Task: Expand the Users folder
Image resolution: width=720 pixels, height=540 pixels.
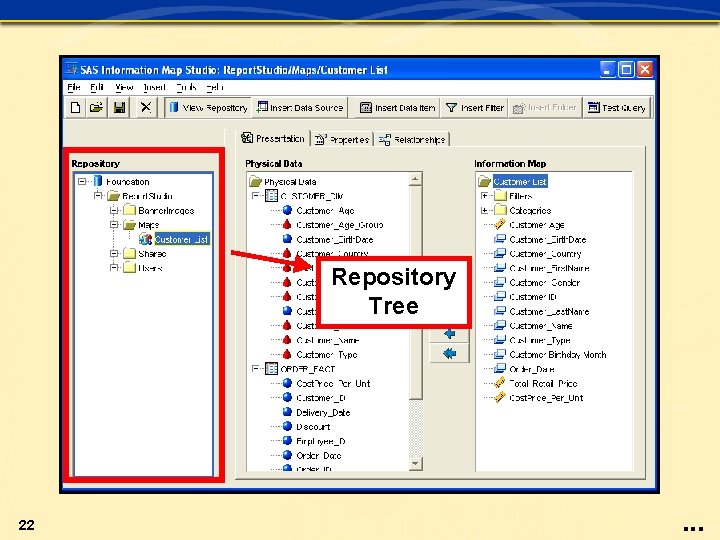Action: click(x=114, y=268)
